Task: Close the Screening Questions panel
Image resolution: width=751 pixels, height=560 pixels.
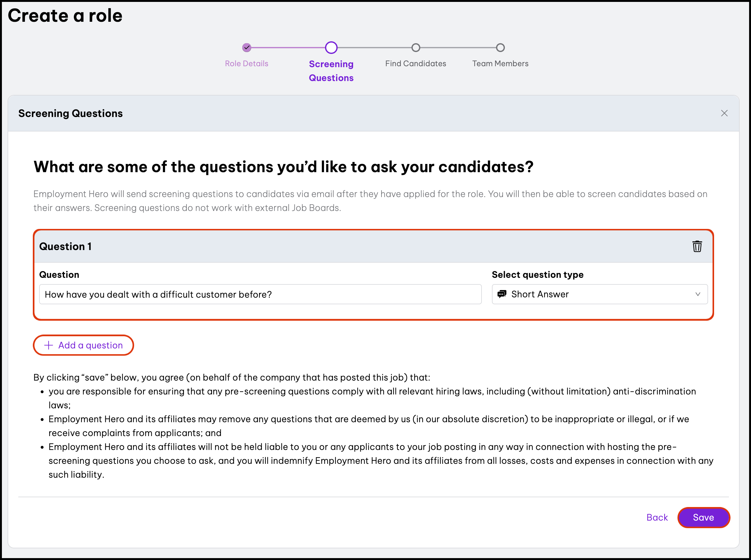Action: point(724,113)
